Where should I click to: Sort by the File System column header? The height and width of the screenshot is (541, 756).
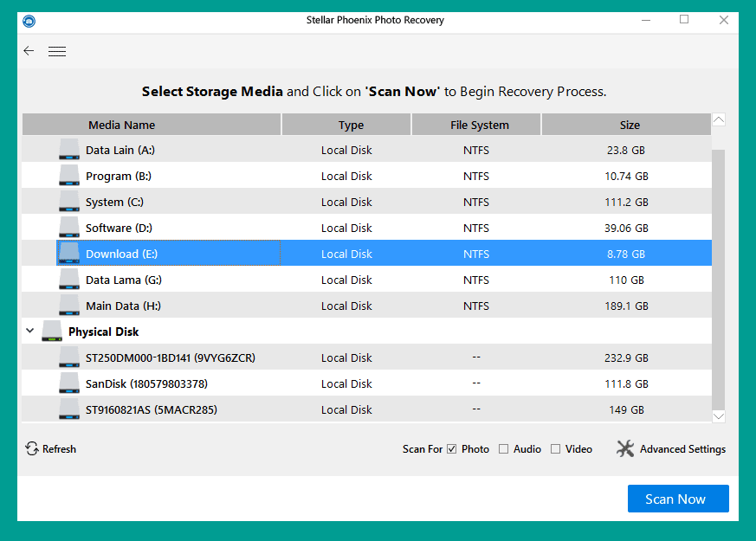(476, 125)
